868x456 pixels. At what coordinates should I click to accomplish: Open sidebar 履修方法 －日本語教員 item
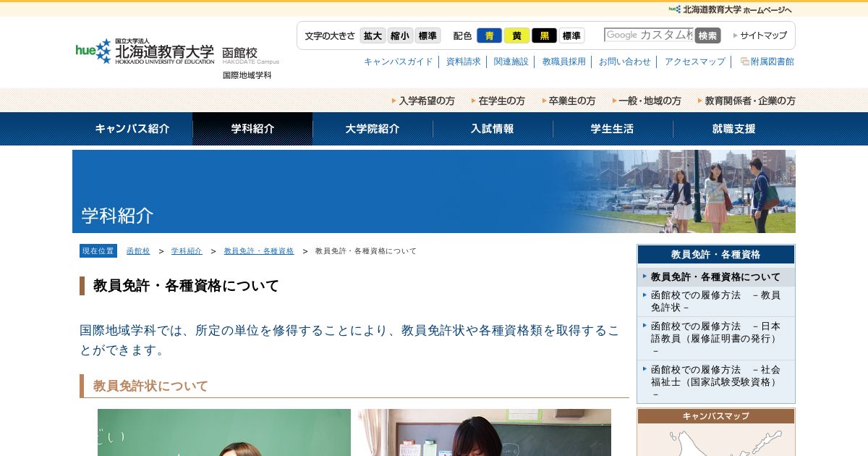click(716, 338)
